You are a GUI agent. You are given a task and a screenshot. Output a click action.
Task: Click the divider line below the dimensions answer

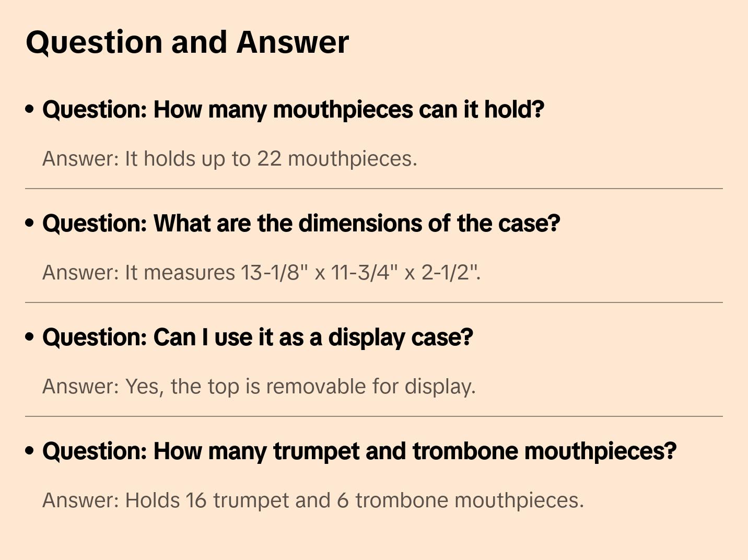pos(374,302)
